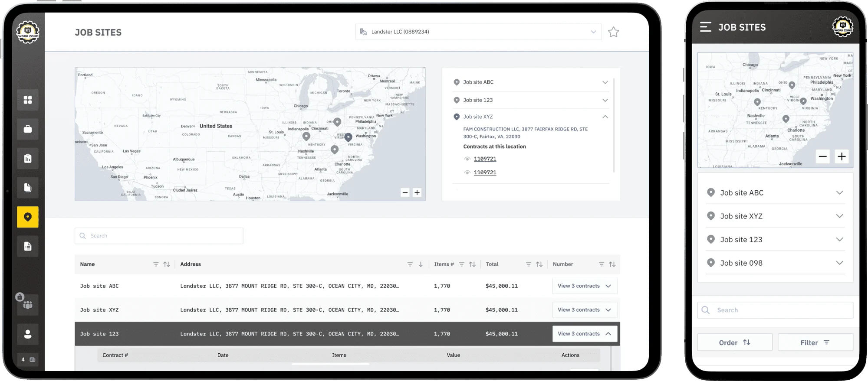Collapse the Job site XYZ details panel

(605, 117)
